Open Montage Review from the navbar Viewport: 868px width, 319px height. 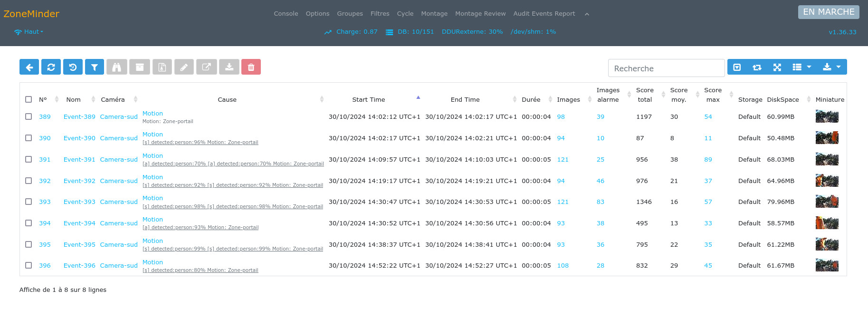click(480, 14)
